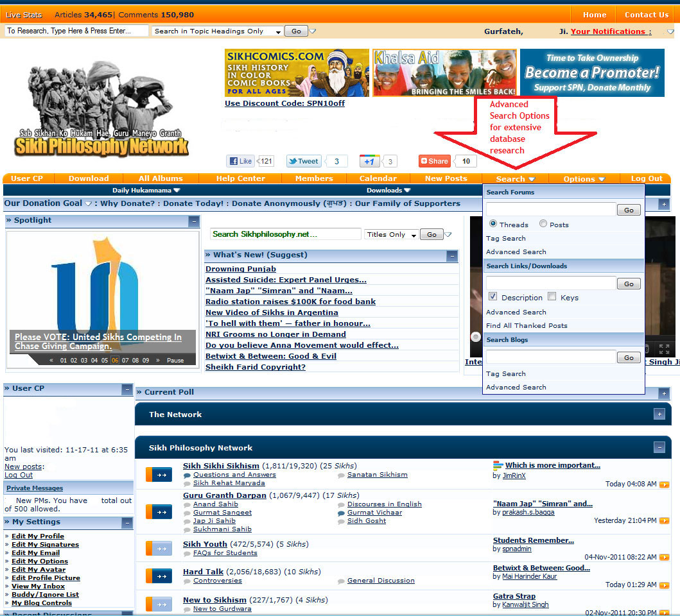Screen dimensions: 680x616
Task: Collapse the My Settings panel
Action: point(127,523)
